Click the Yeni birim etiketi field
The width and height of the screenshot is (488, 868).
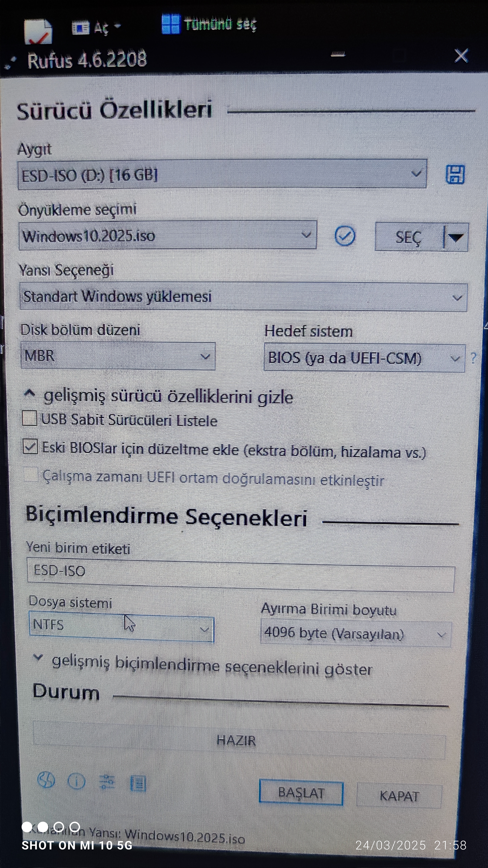(241, 579)
